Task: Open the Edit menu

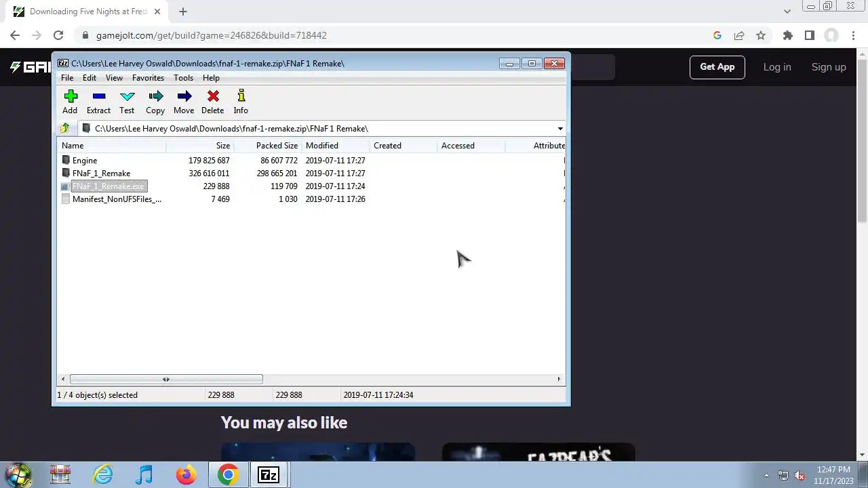Action: click(x=90, y=78)
